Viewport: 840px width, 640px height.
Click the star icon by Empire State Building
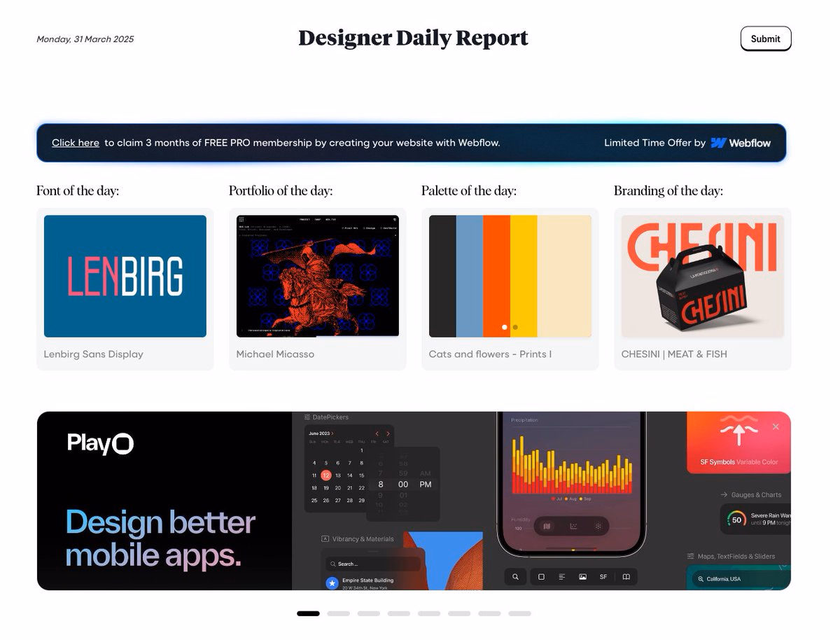click(x=332, y=583)
